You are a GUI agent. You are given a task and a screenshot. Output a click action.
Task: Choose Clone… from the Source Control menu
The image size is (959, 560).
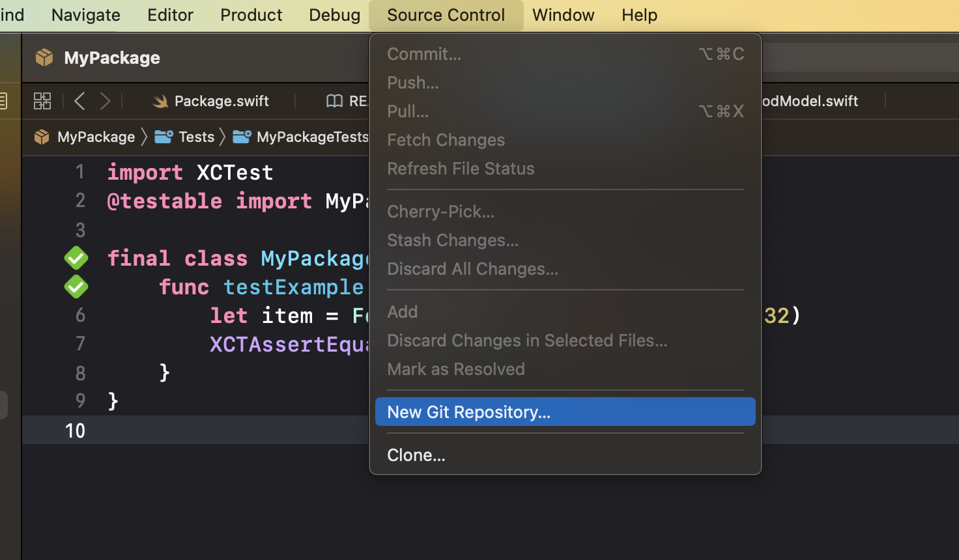coord(565,455)
